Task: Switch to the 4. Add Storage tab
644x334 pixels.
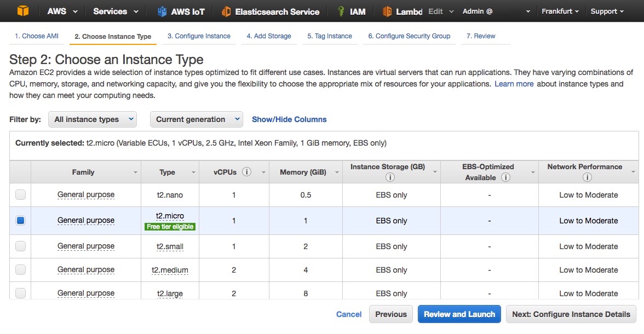Action: [x=269, y=36]
